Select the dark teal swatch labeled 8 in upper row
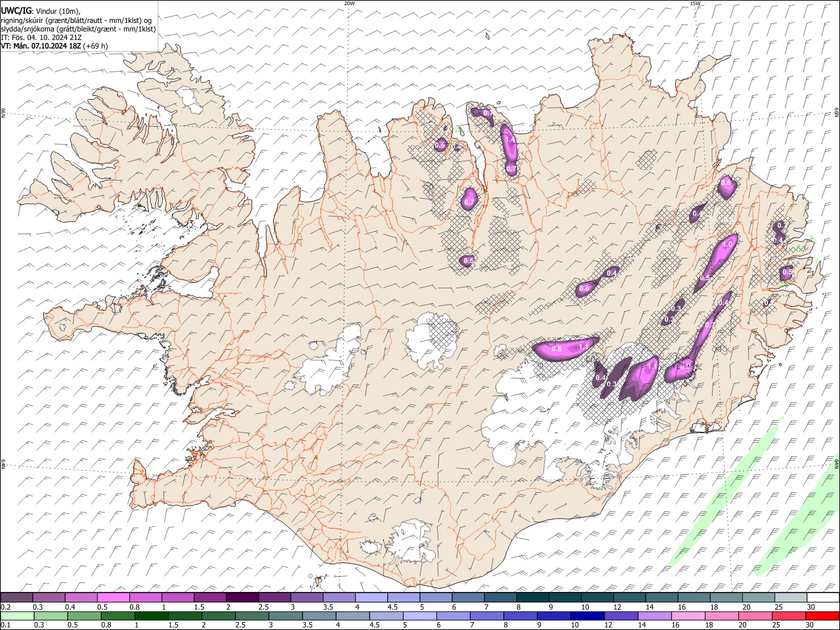Image resolution: width=840 pixels, height=630 pixels. [x=532, y=598]
